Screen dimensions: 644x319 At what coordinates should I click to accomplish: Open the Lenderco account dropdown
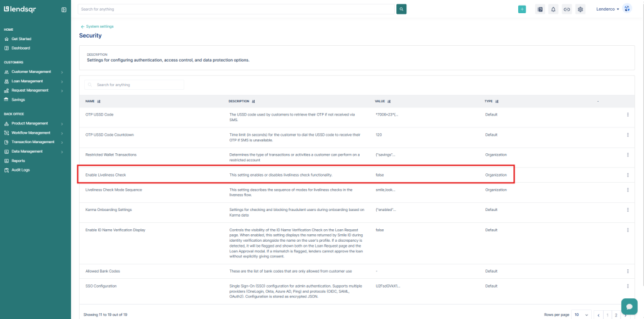point(608,9)
